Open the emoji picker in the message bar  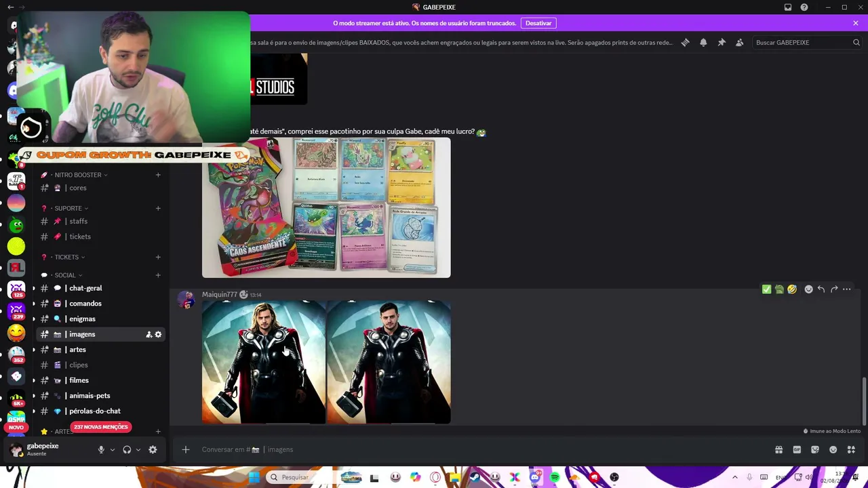tap(833, 449)
